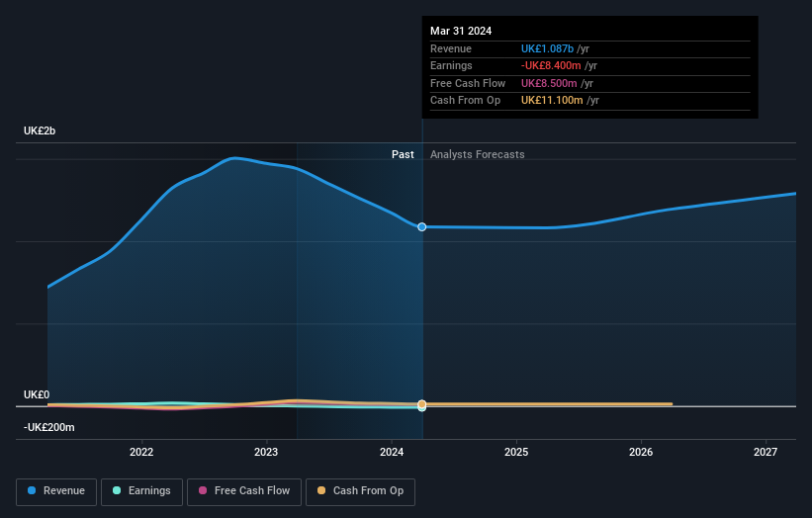
Task: Click the UK£11.100m cash from op value
Action: click(x=552, y=101)
